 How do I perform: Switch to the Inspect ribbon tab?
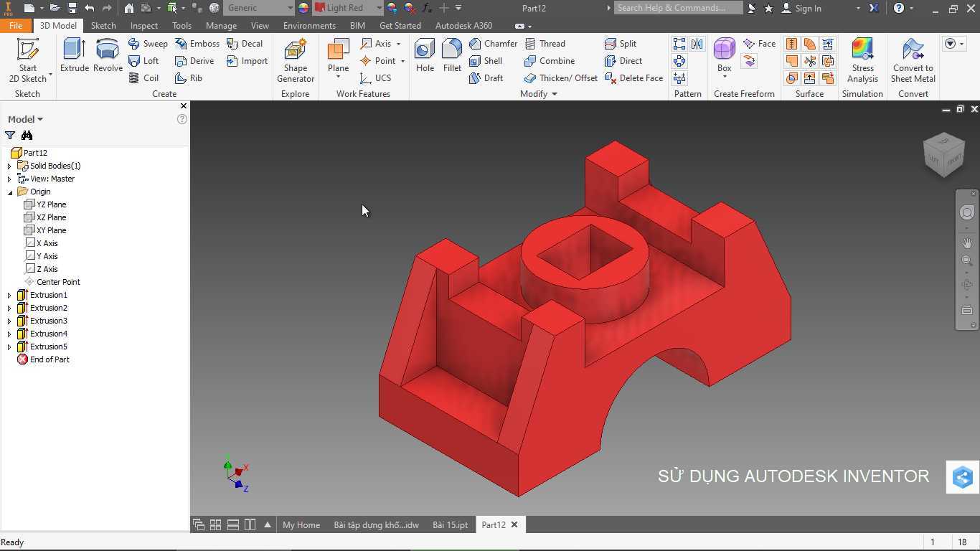click(144, 25)
